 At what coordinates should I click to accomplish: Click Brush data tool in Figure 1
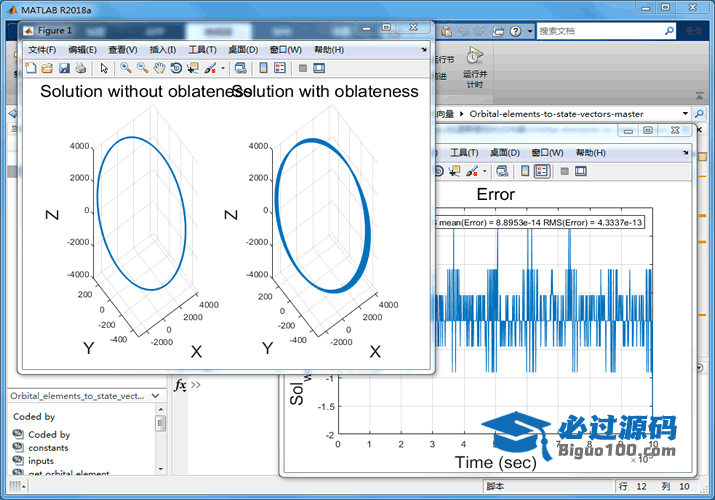pos(210,68)
